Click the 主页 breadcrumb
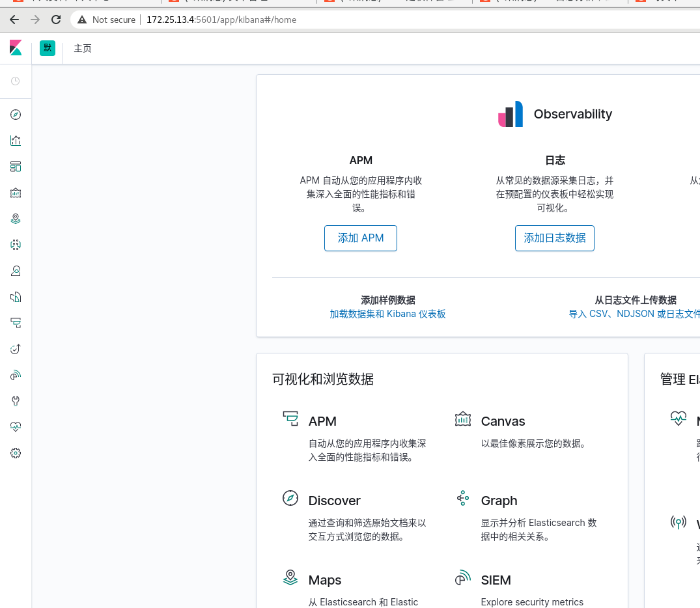The width and height of the screenshot is (700, 608). (x=83, y=48)
